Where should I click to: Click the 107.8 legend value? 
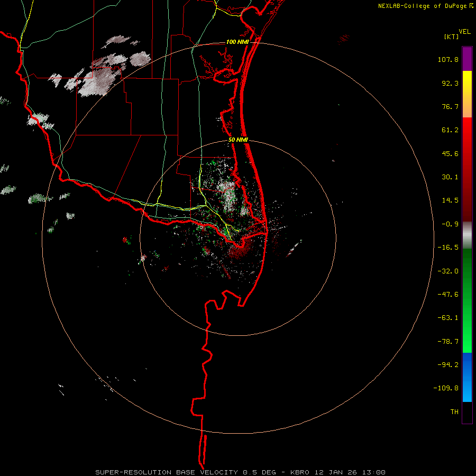448,59
